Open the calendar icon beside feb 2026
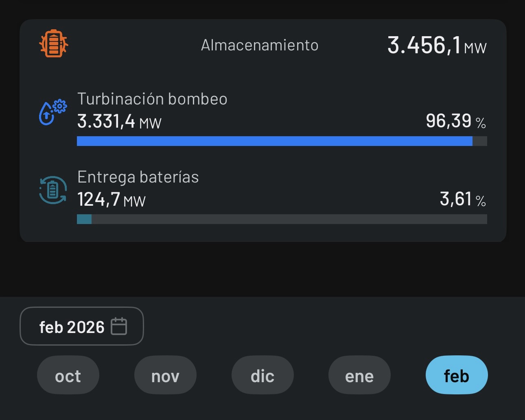The width and height of the screenshot is (525, 420). click(119, 326)
